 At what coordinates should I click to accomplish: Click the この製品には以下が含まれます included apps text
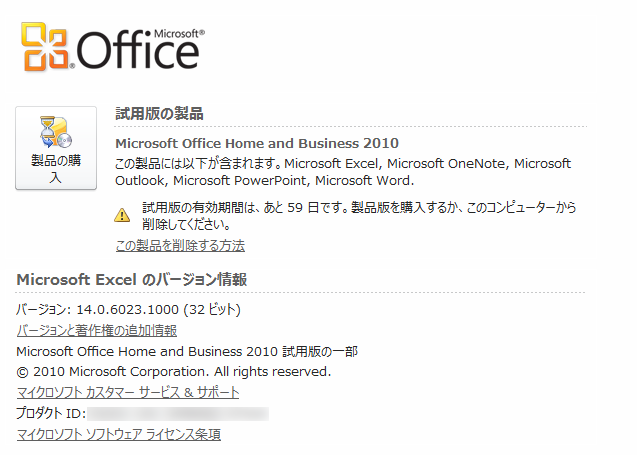pos(343,172)
